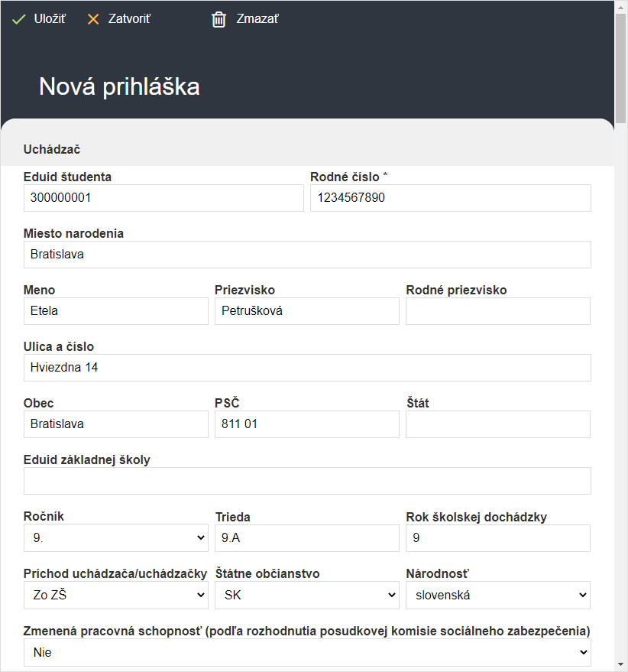Focus the Ulica a číslo field
This screenshot has height=672, width=628.
pyautogui.click(x=307, y=368)
